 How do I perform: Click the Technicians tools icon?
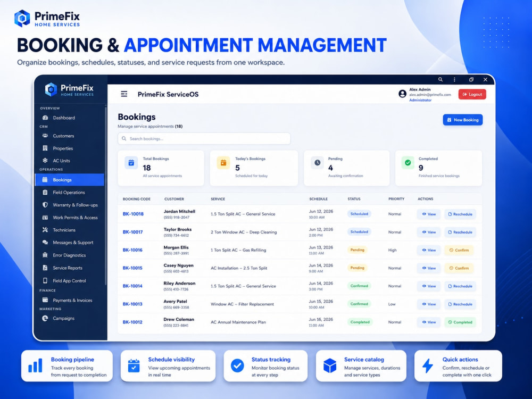pos(45,230)
